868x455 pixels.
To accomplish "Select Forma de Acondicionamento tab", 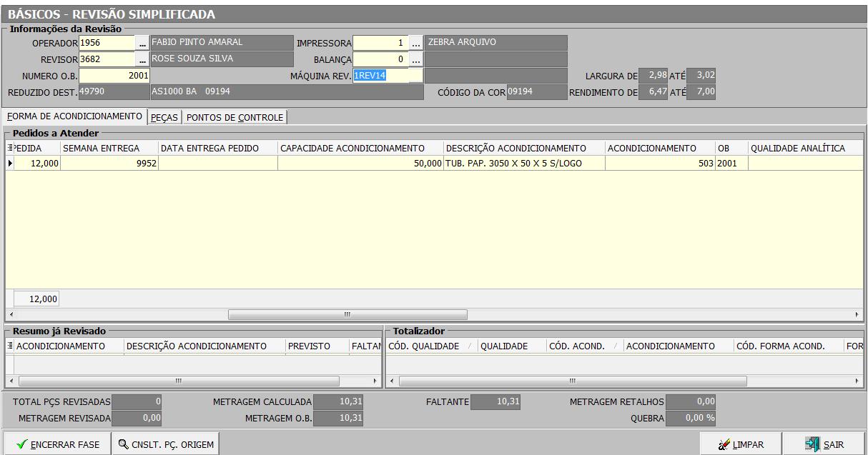I will (x=75, y=116).
